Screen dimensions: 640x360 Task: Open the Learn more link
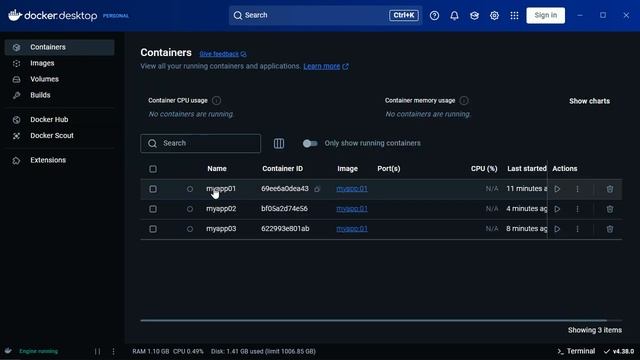tap(326, 66)
